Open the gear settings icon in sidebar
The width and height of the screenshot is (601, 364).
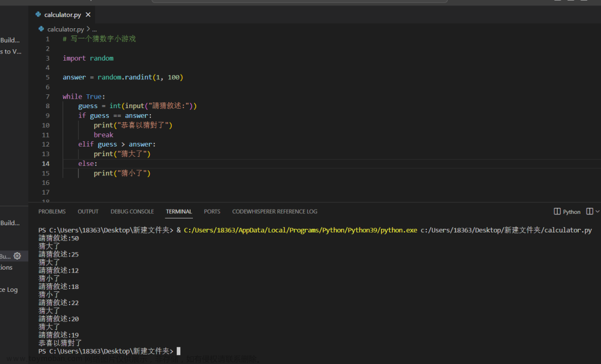[x=17, y=256]
